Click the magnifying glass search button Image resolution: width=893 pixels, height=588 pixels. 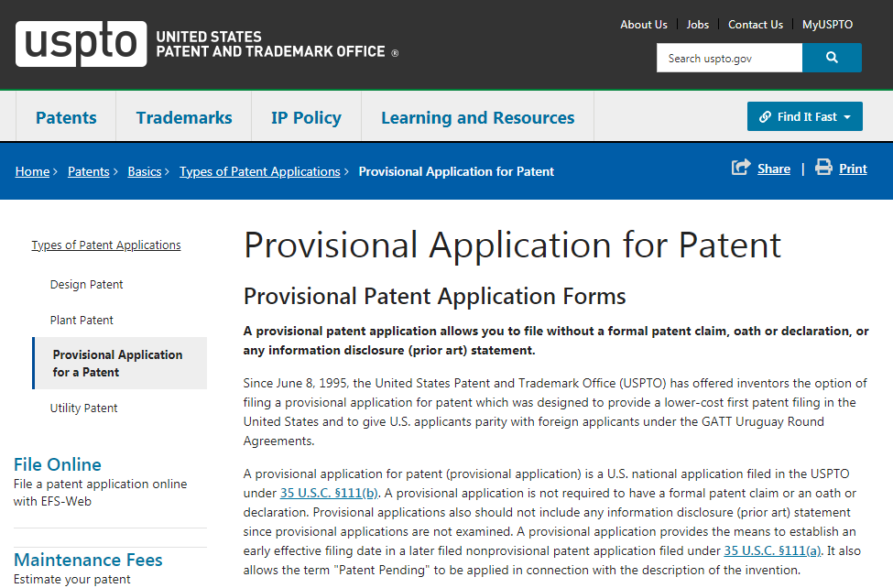pos(832,58)
